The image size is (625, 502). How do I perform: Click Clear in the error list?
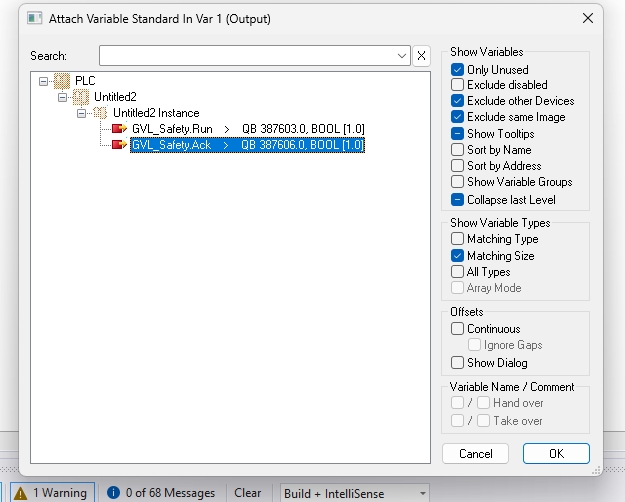(x=248, y=493)
